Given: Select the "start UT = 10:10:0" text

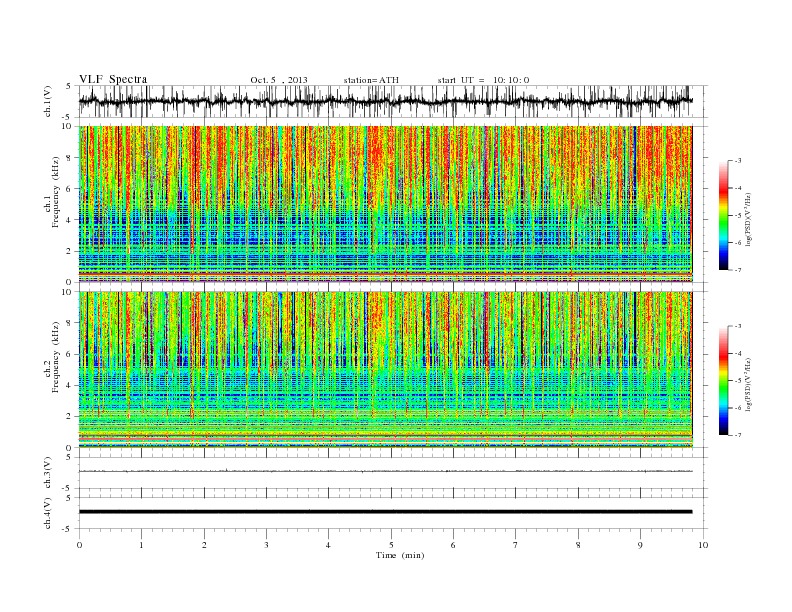Looking at the screenshot, I should (483, 80).
